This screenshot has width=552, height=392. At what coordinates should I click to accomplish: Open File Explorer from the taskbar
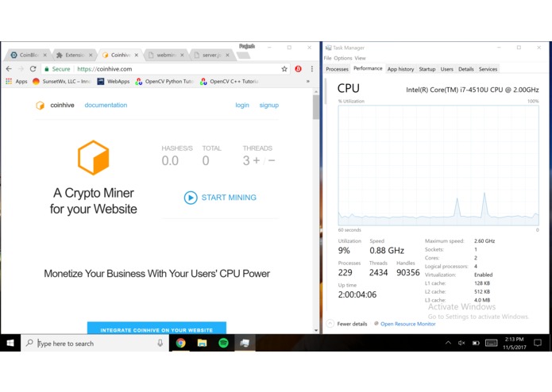(x=202, y=343)
